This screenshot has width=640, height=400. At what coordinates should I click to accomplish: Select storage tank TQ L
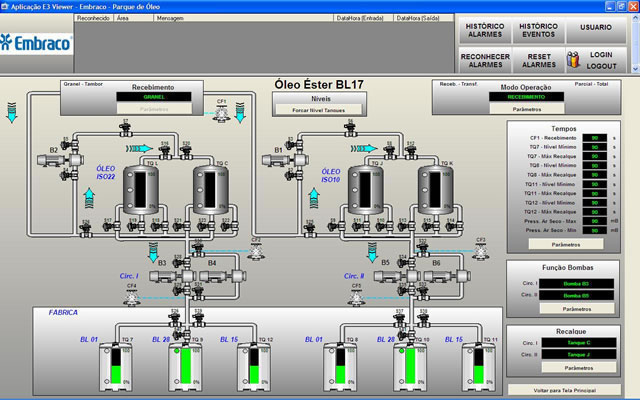[141, 190]
